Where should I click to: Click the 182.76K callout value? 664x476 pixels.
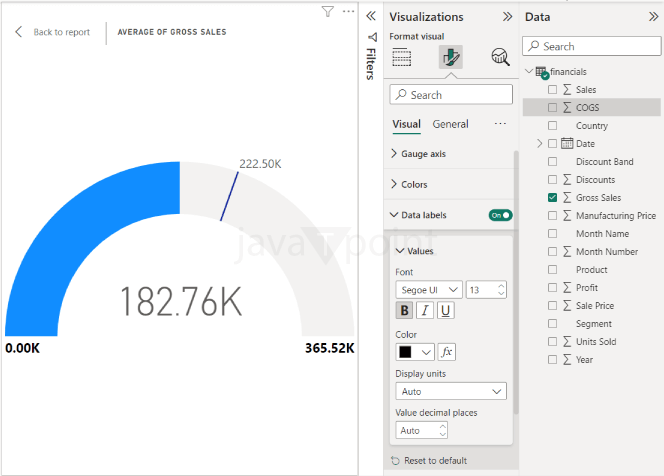[181, 302]
